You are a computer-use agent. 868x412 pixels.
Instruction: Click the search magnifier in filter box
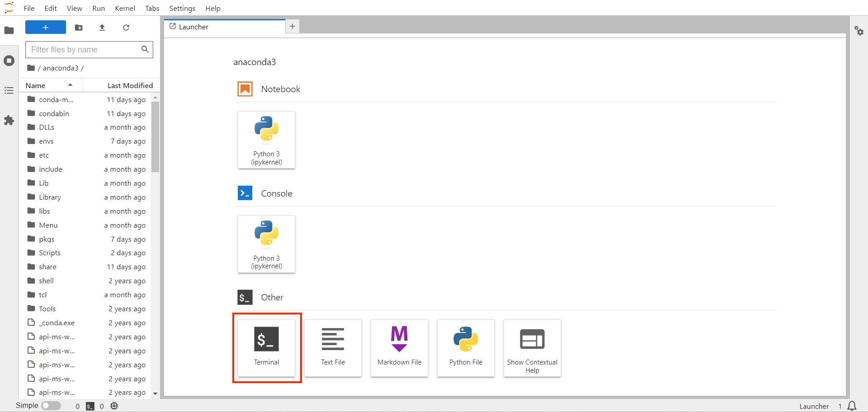[x=145, y=49]
